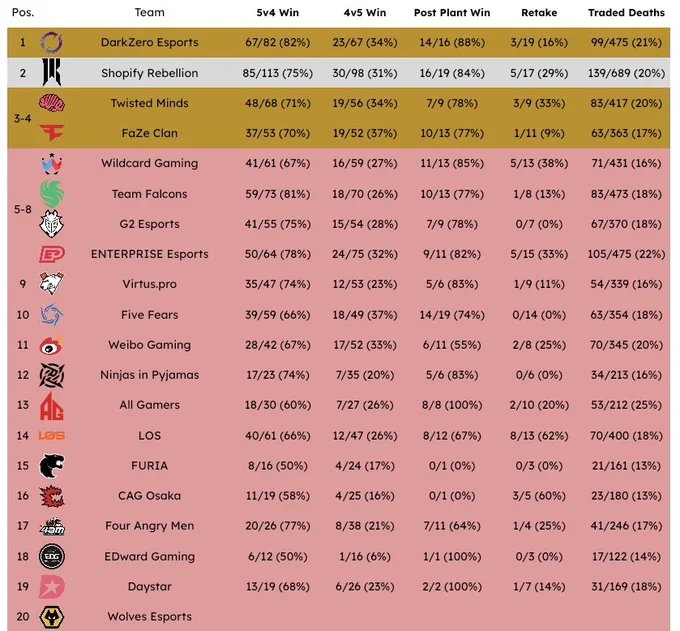The width and height of the screenshot is (680, 631).
Task: Click the Post Plant Win header
Action: [x=452, y=13]
